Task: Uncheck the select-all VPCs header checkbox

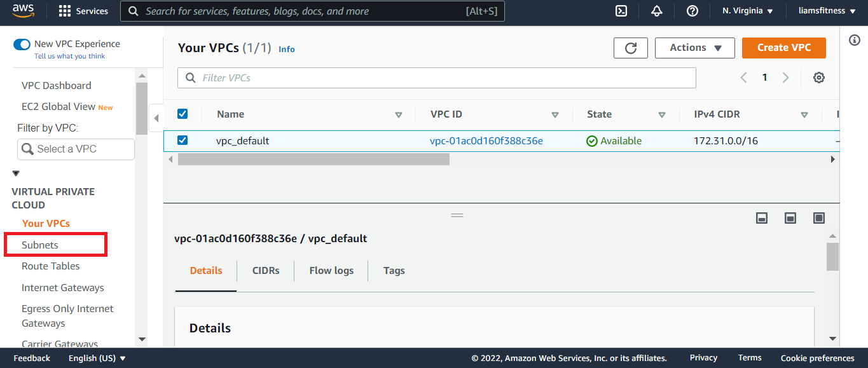Action: click(183, 114)
